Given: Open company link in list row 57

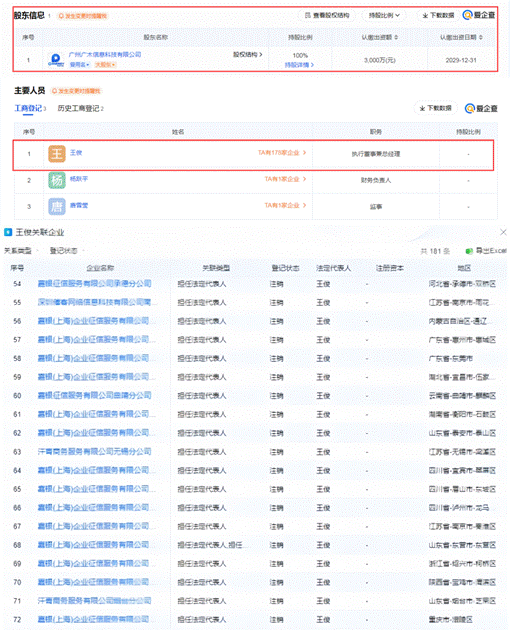Looking at the screenshot, I should 96,340.
